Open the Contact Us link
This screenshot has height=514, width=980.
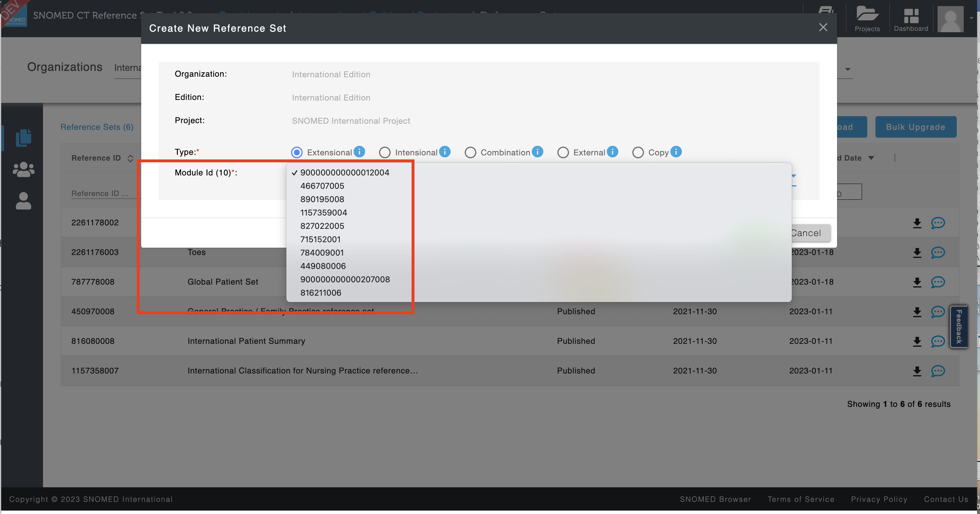[x=946, y=499]
